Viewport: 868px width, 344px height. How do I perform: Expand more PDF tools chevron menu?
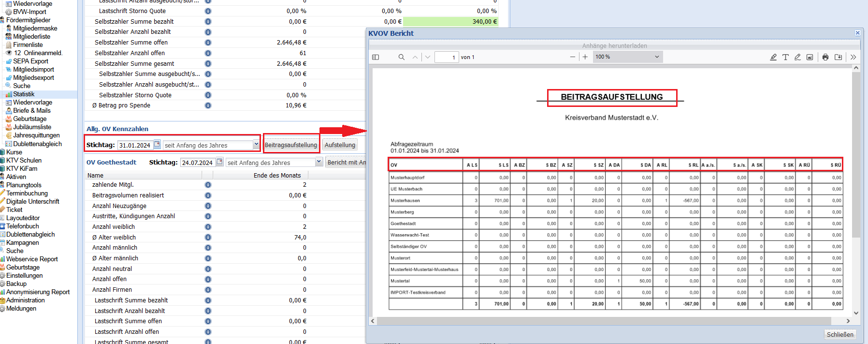point(853,57)
